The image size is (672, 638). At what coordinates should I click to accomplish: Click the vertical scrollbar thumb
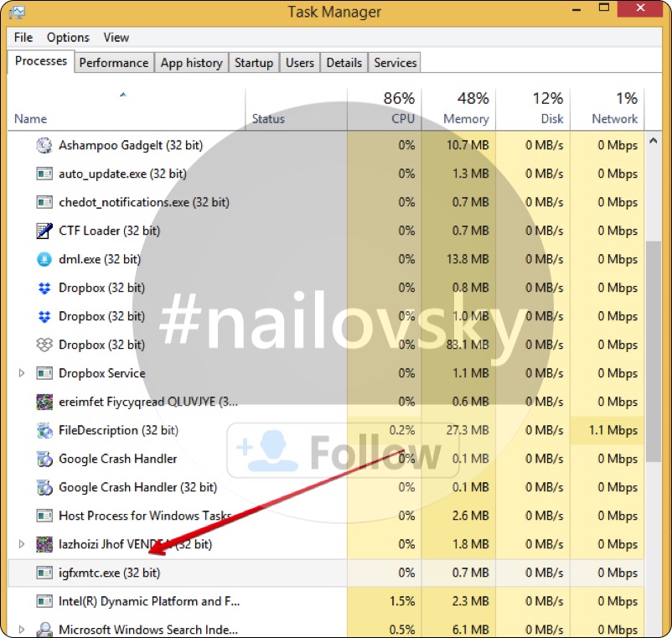pos(655,352)
